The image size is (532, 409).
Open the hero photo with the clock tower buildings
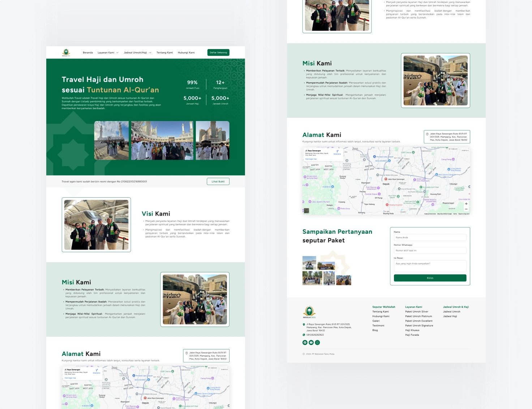(x=213, y=141)
